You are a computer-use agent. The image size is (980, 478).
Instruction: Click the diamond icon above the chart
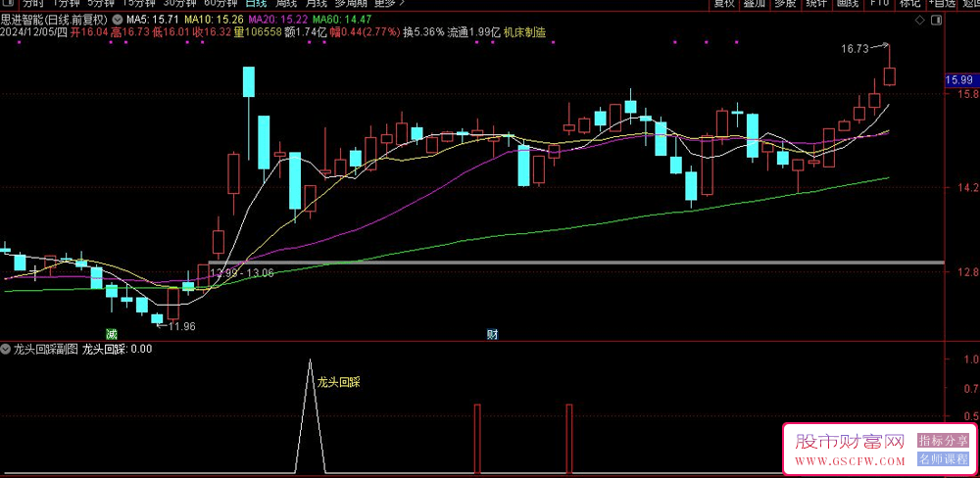(x=919, y=20)
